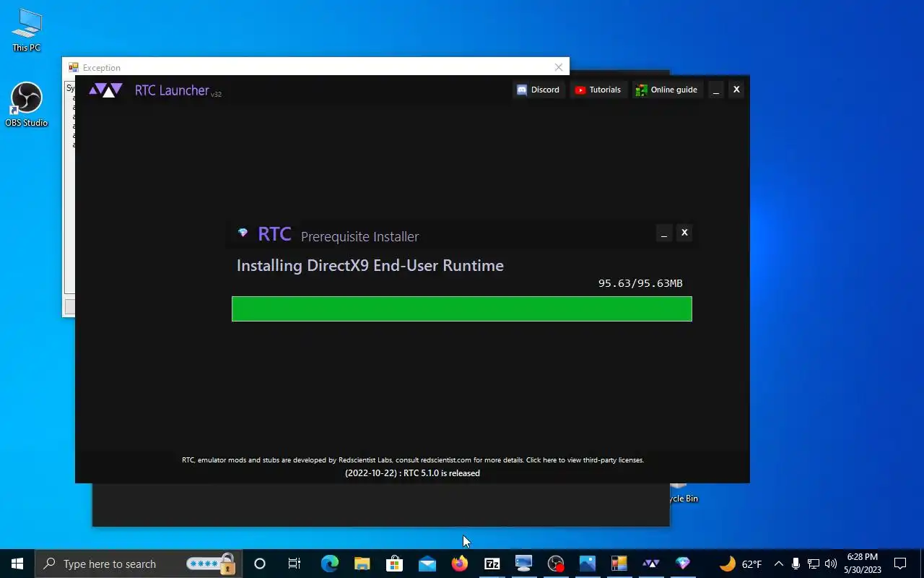Click the RTC 5.1.0 is released news text
The image size is (924, 578).
tap(412, 473)
